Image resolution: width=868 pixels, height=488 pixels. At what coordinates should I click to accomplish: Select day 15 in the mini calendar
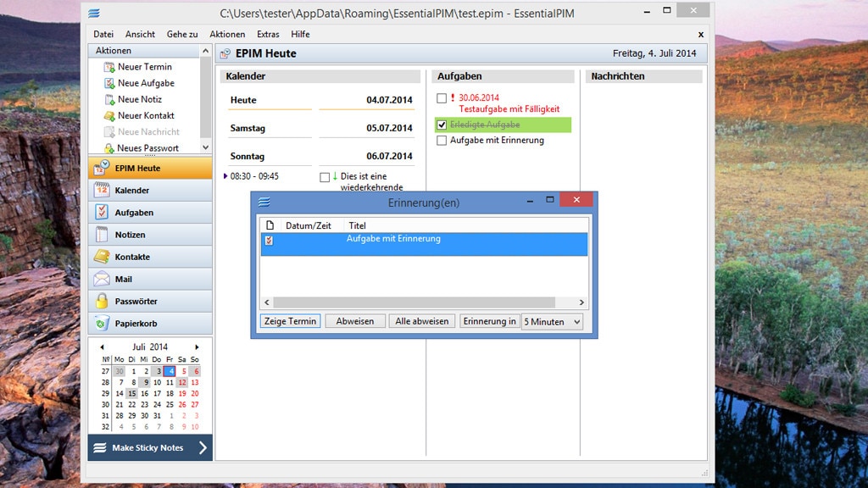pyautogui.click(x=131, y=393)
